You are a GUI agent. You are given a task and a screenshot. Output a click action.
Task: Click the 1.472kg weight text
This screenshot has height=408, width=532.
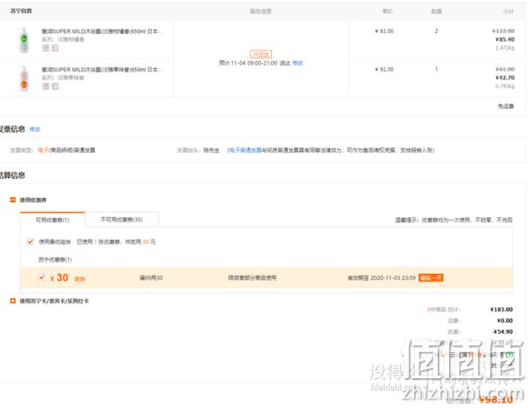coord(505,48)
